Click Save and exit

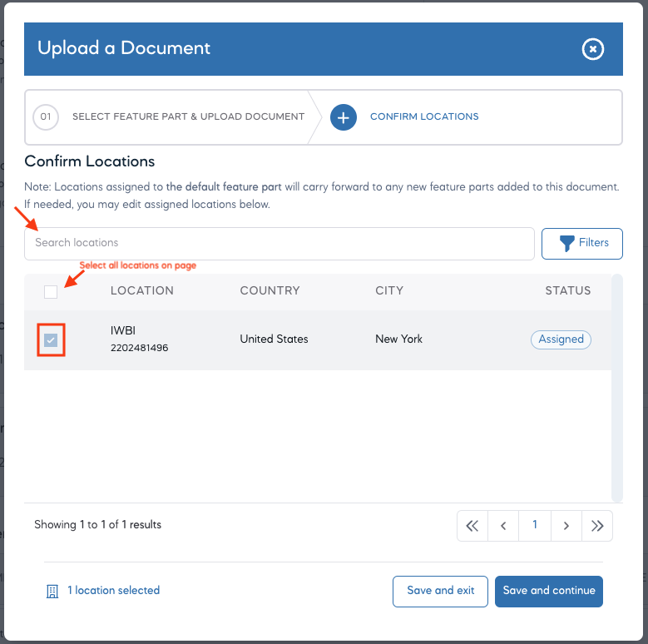point(440,591)
